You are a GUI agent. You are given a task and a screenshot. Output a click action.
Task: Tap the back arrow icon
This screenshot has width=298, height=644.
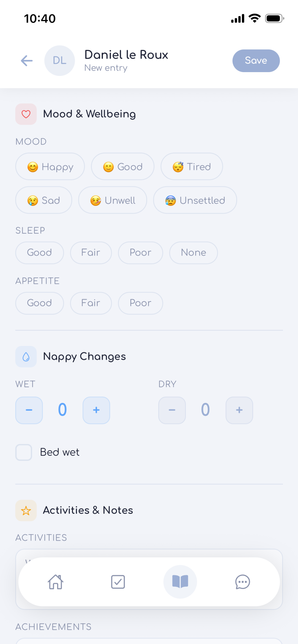click(x=27, y=61)
